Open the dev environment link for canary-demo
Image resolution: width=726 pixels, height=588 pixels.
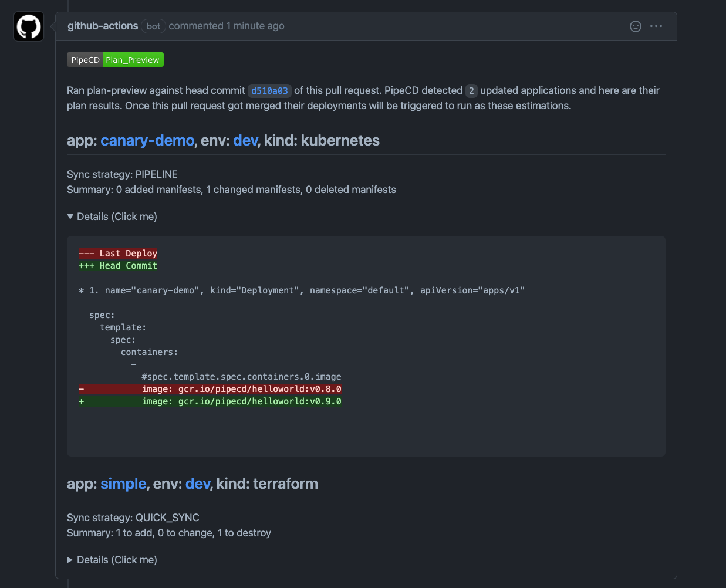click(245, 141)
